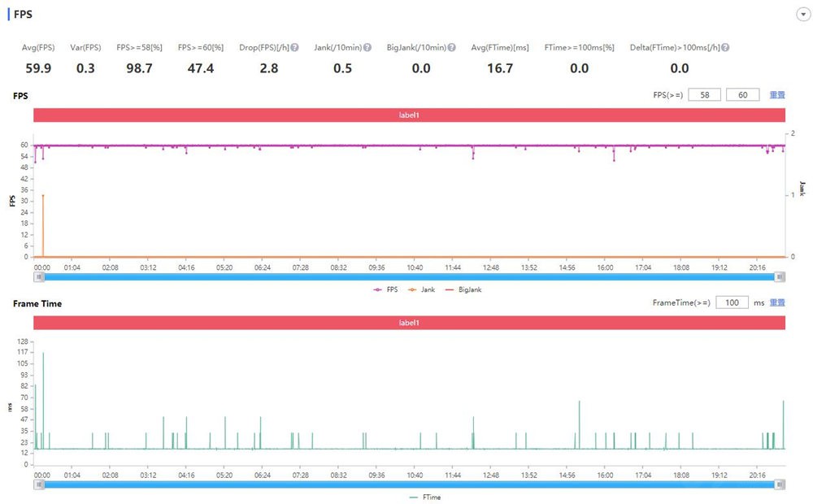Click the FPS>=58[%] value 98.7
813x504 pixels.
pyautogui.click(x=139, y=68)
